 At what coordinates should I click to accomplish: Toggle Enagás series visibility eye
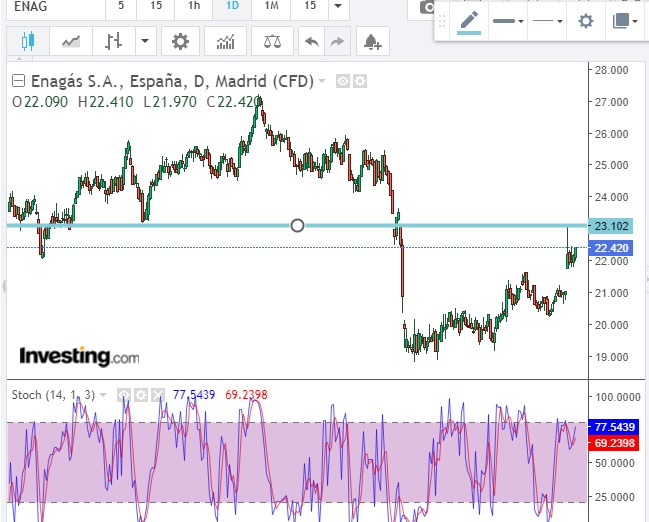(x=342, y=81)
